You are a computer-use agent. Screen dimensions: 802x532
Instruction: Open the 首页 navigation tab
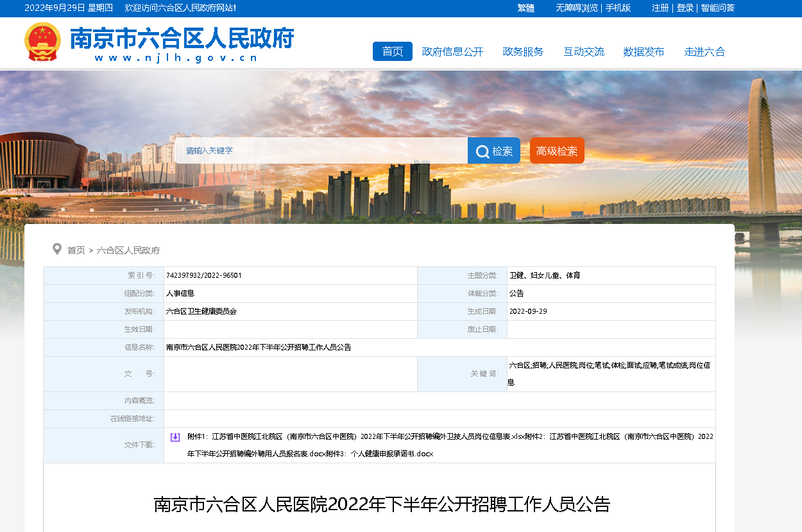(392, 51)
